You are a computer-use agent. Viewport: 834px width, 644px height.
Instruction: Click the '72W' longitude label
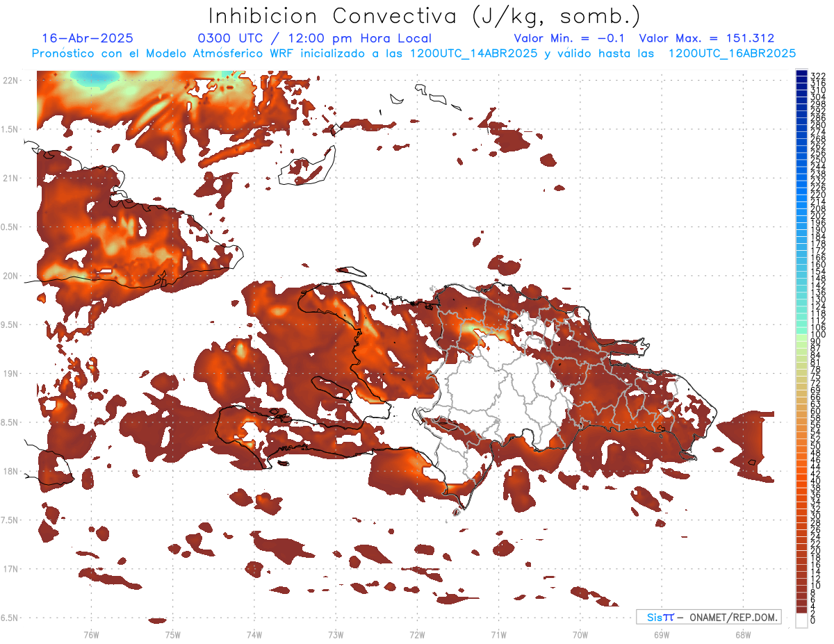tap(417, 634)
